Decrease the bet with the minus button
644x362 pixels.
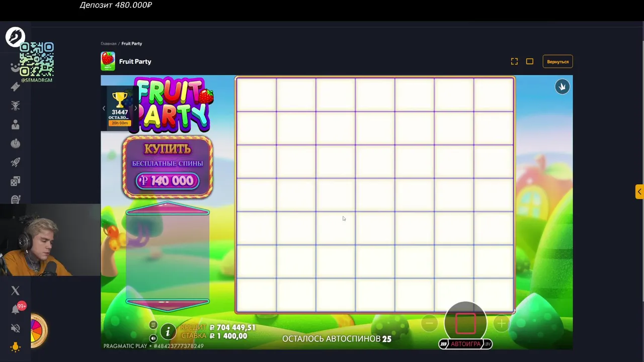click(x=429, y=324)
